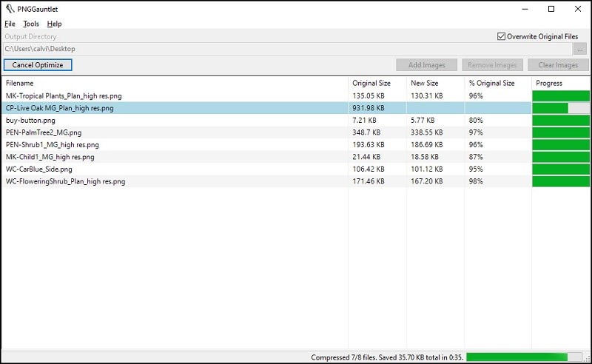Click the progress bar for buy-button.png
This screenshot has width=592, height=364.
[561, 121]
